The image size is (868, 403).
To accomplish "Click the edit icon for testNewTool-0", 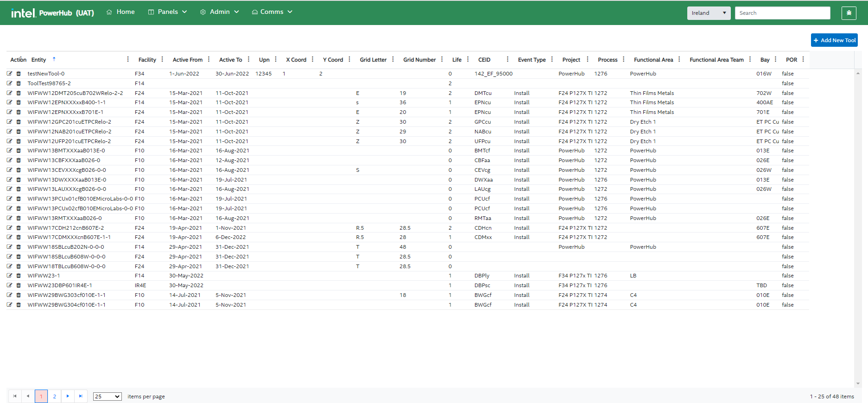I will pos(9,74).
